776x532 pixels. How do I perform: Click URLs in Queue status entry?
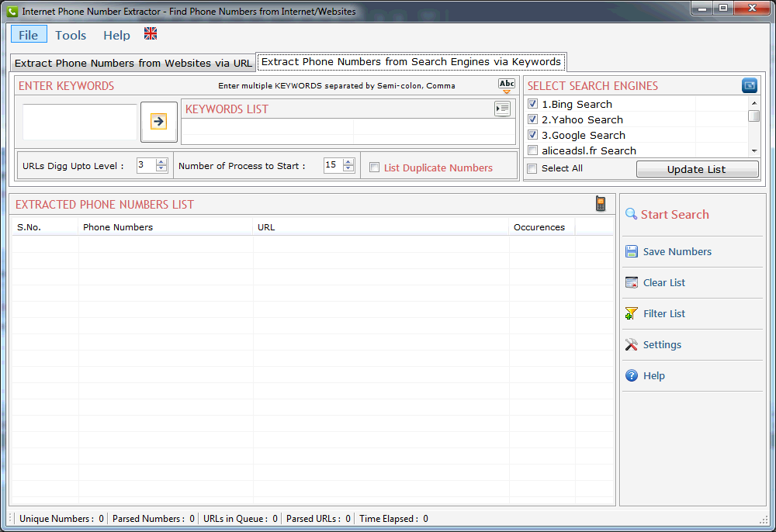coord(241,518)
